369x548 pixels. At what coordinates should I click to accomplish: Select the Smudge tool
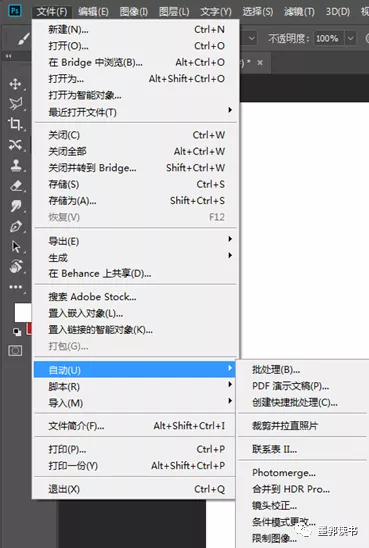pos(16,206)
